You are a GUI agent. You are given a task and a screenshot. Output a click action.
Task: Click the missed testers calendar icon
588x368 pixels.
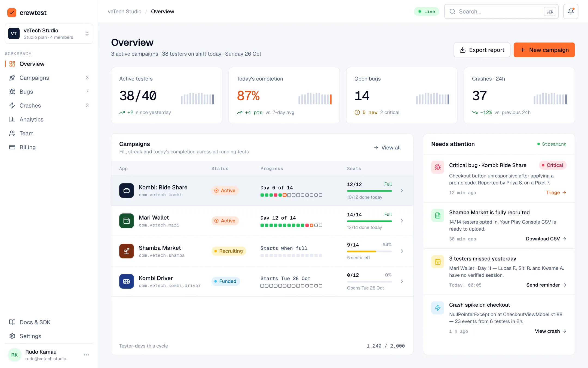tap(438, 262)
